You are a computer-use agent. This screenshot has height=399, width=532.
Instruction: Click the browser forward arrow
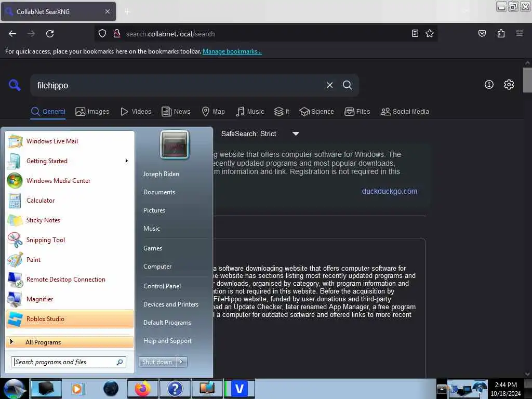click(31, 34)
